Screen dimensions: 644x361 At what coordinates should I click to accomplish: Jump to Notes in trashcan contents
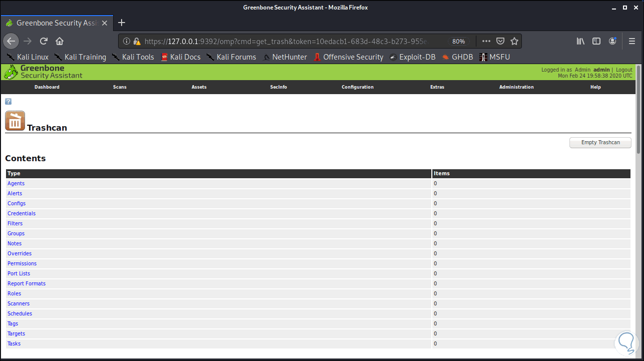(15, 243)
